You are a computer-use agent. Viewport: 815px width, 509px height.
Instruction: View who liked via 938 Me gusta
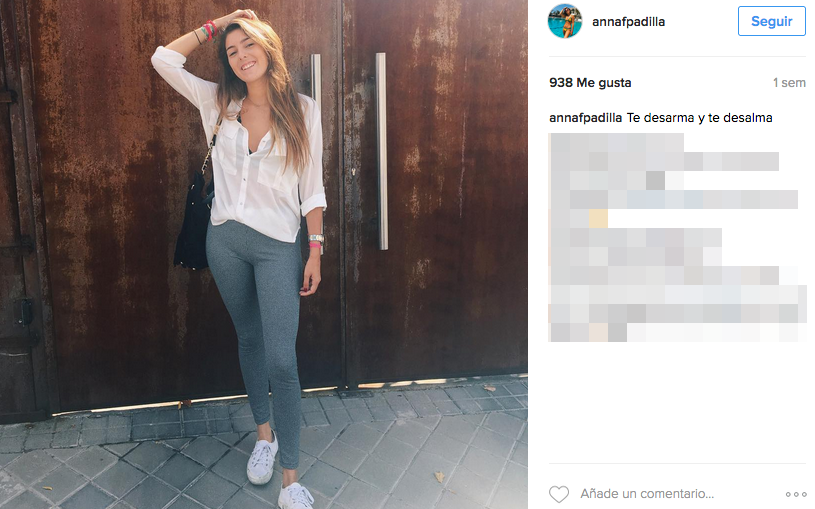[x=590, y=83]
